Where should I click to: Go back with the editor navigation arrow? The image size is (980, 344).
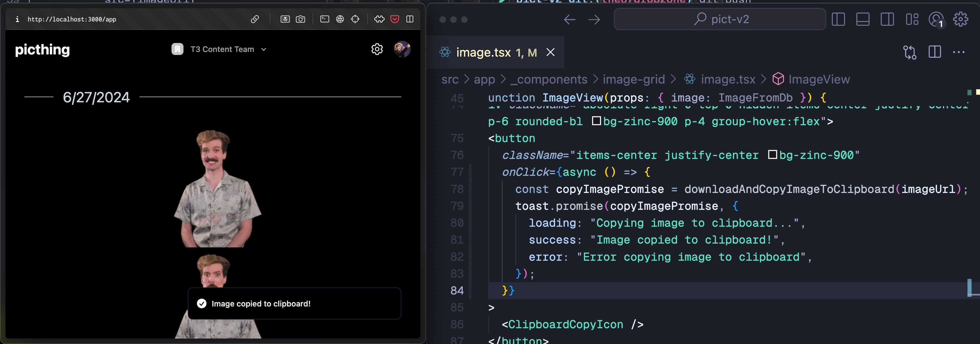click(569, 19)
